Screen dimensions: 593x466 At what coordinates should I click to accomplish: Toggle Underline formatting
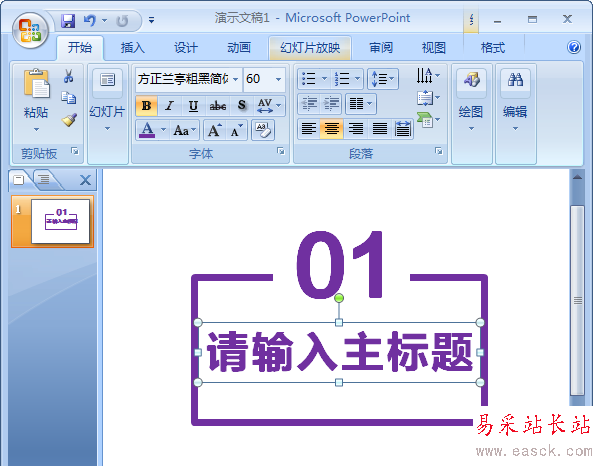pyautogui.click(x=193, y=106)
